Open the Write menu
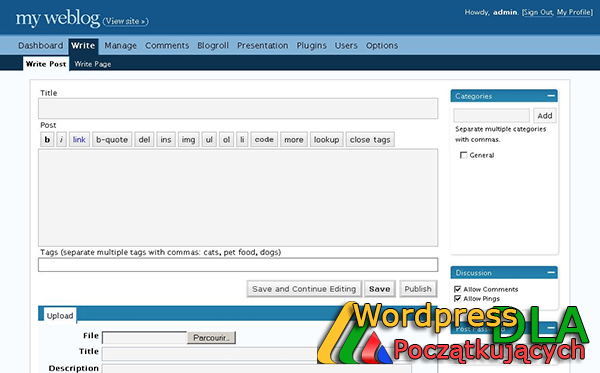The image size is (600, 373). (x=83, y=46)
